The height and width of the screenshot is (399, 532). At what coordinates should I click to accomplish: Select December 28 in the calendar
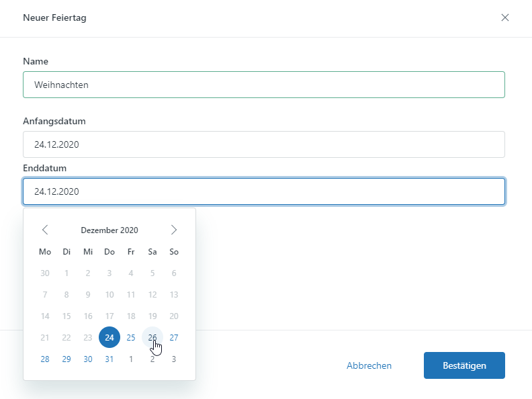pyautogui.click(x=45, y=359)
